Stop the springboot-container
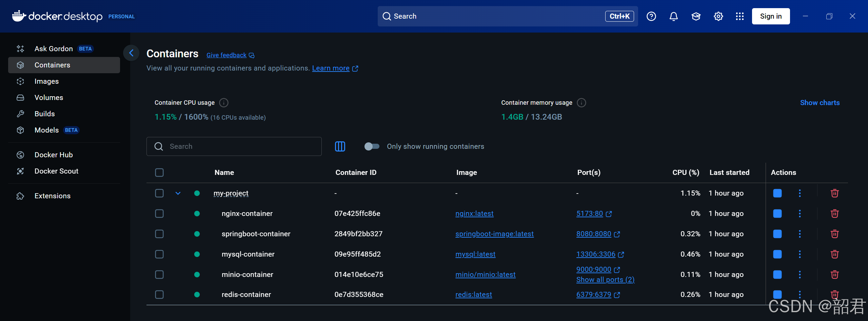This screenshot has height=321, width=868. coord(777,234)
